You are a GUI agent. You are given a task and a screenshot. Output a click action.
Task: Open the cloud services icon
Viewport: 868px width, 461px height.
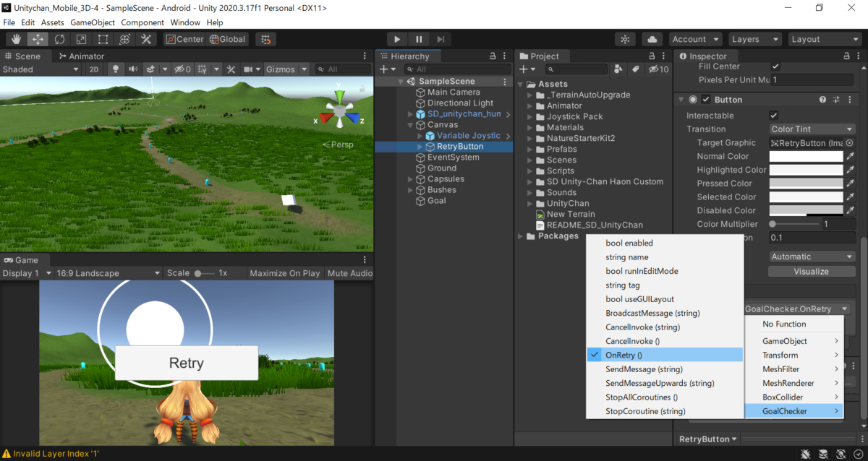(x=652, y=39)
